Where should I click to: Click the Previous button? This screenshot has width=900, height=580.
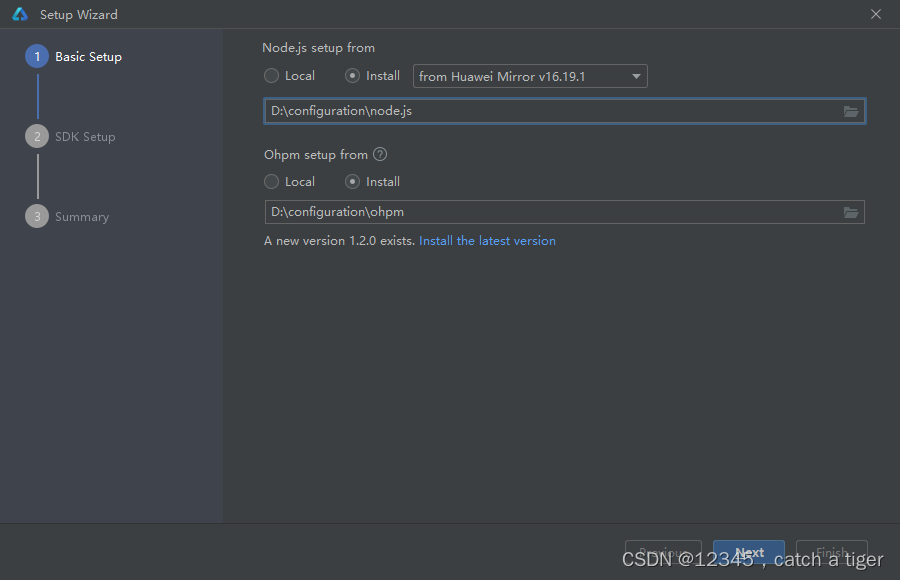click(663, 552)
